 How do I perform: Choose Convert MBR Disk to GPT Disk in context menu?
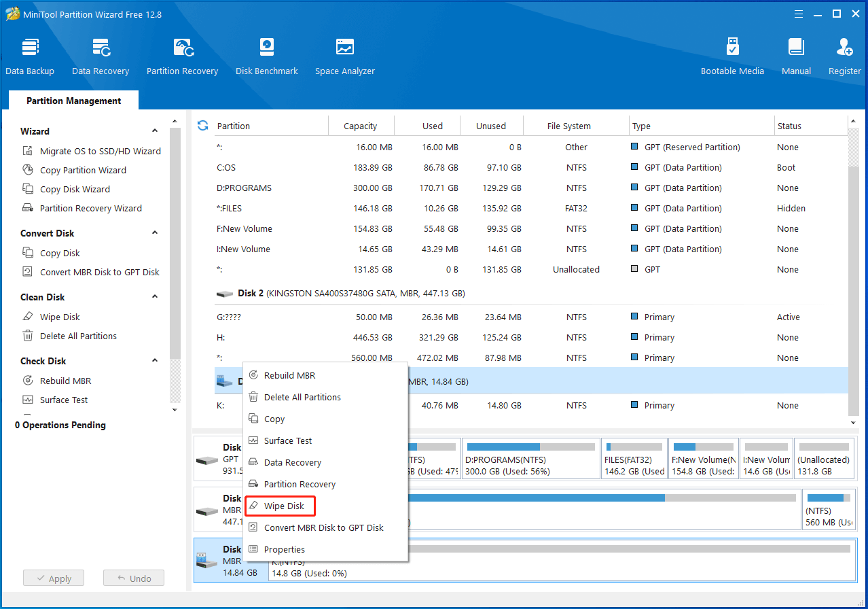(x=325, y=527)
